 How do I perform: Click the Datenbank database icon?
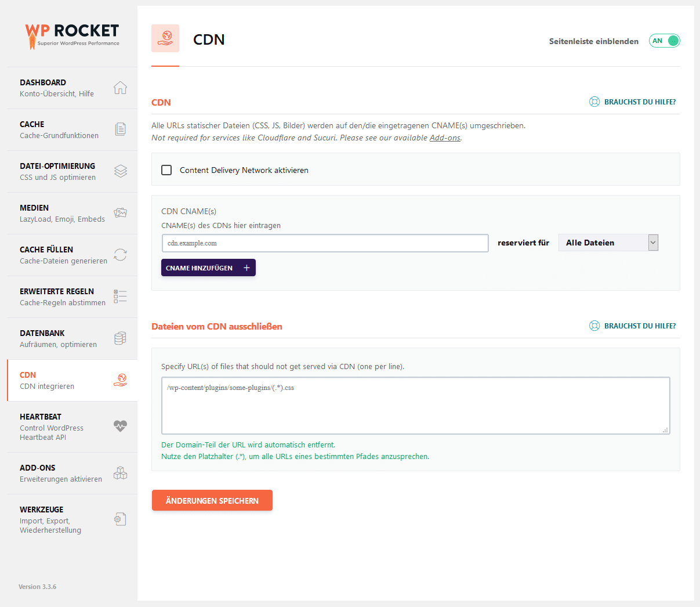pyautogui.click(x=120, y=338)
